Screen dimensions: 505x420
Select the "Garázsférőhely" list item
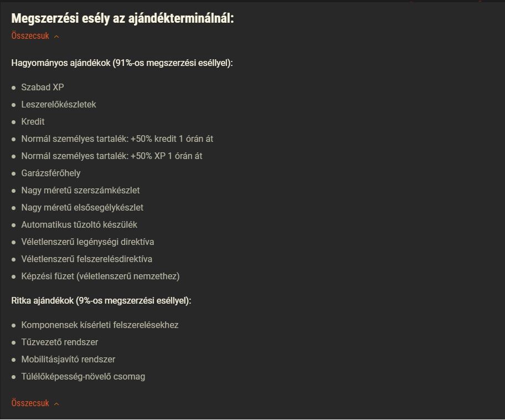click(x=51, y=173)
